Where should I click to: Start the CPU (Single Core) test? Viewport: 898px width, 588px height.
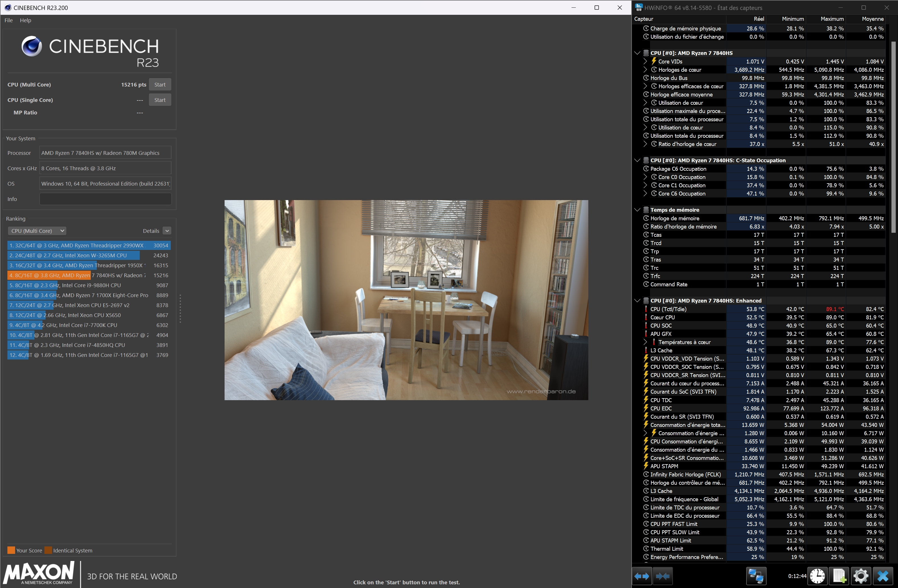tap(160, 100)
